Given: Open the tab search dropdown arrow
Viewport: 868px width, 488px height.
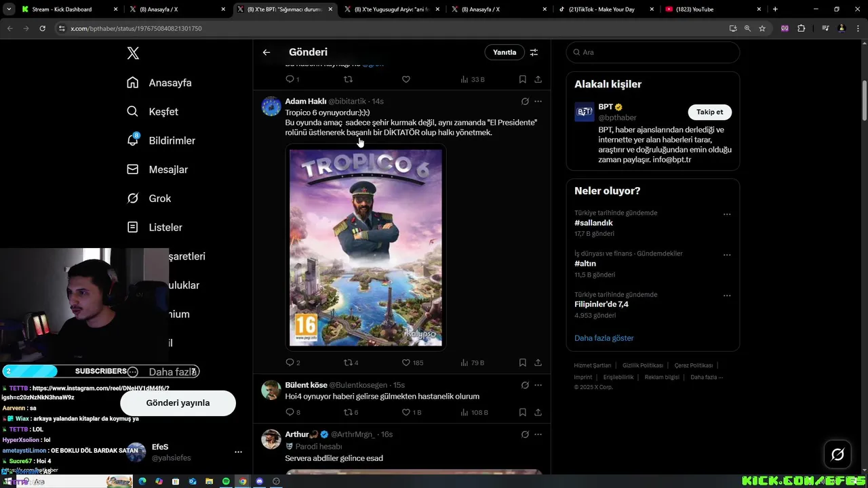Looking at the screenshot, I should pyautogui.click(x=8, y=9).
